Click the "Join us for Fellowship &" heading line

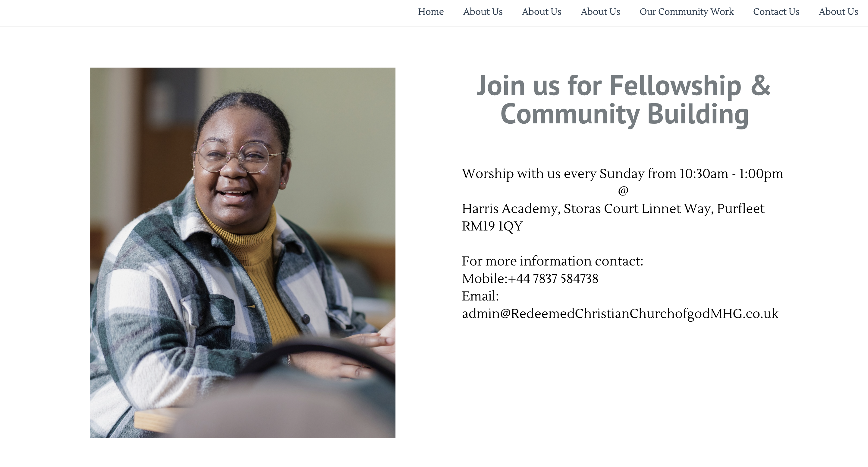pos(623,86)
